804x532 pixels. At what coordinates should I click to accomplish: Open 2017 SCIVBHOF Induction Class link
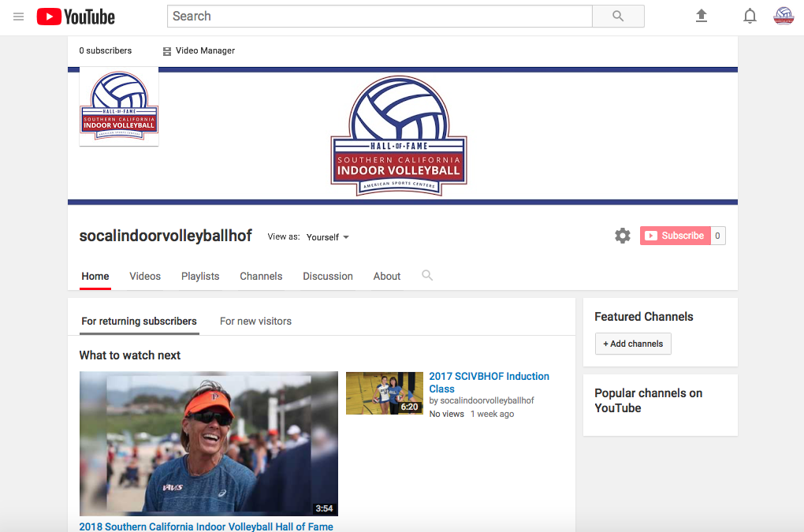489,382
